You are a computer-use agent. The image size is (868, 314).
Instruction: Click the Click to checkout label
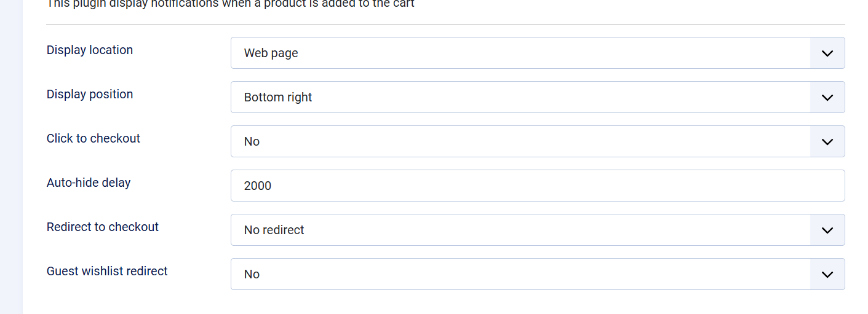(94, 139)
